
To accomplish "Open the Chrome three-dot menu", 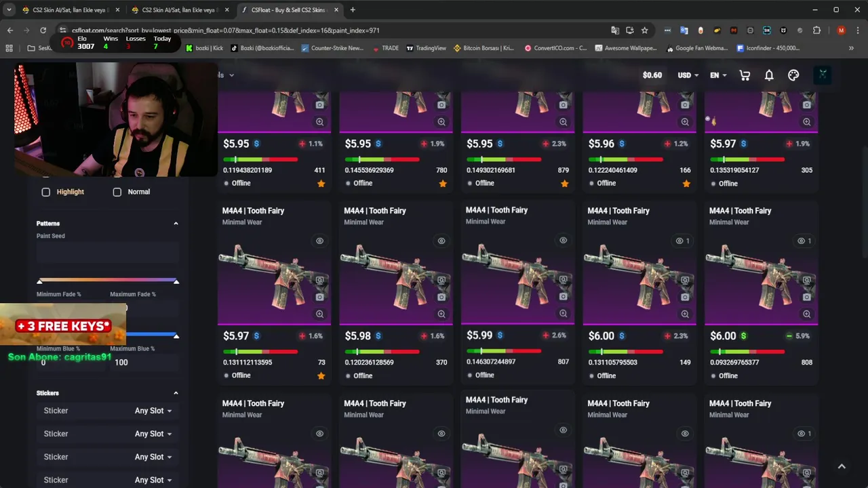I will (x=857, y=30).
